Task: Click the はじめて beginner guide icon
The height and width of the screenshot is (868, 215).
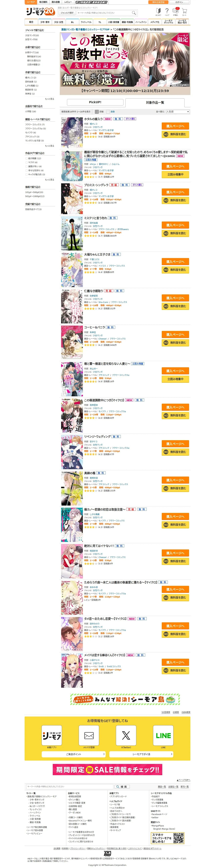Action: pos(158,12)
